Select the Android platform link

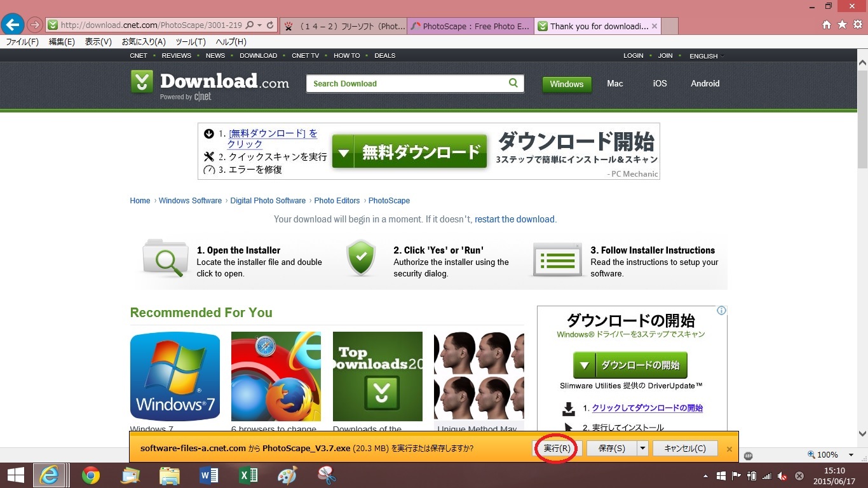click(705, 83)
